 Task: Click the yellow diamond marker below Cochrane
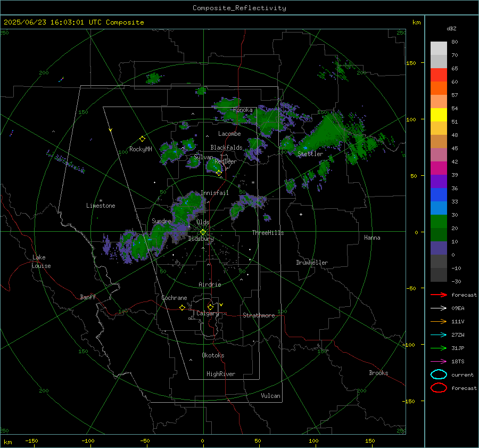coord(182,308)
